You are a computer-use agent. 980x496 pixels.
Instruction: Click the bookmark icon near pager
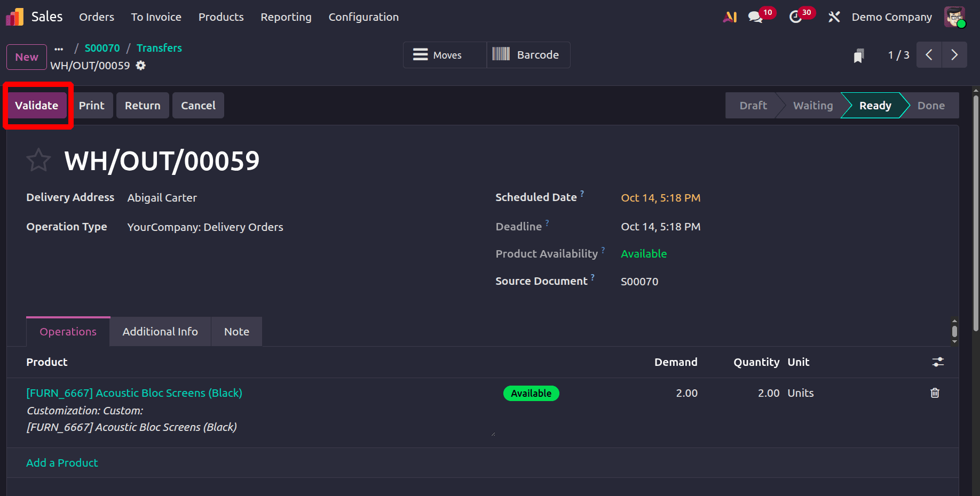pyautogui.click(x=858, y=55)
